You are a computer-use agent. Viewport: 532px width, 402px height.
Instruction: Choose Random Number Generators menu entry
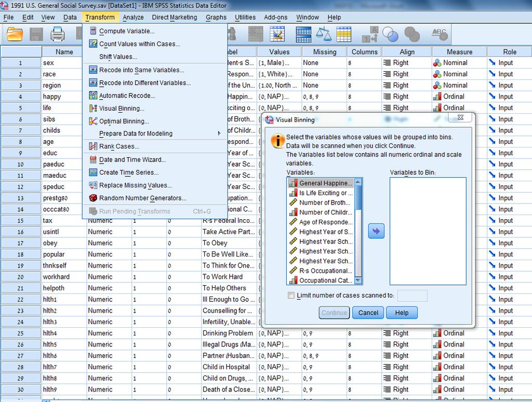point(155,198)
